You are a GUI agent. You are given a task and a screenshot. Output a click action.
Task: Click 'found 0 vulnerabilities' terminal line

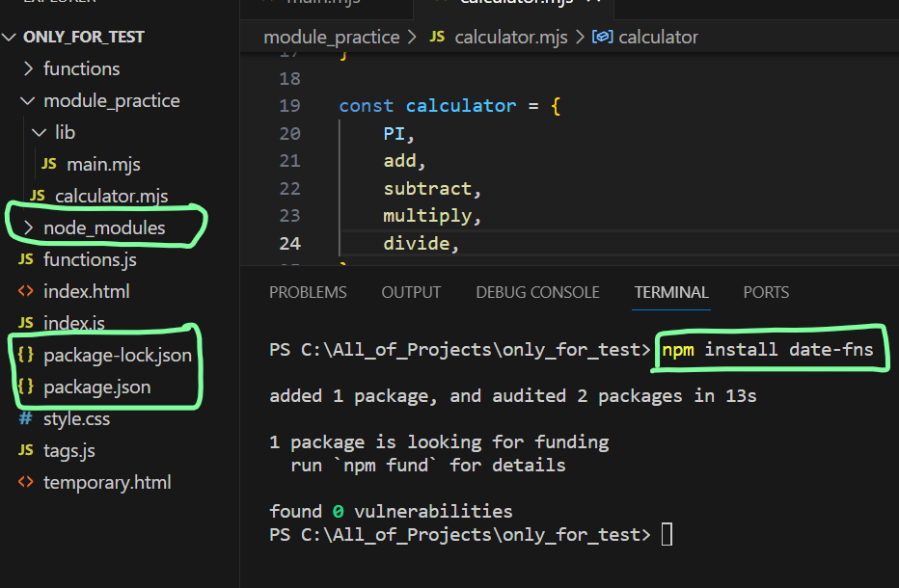[x=391, y=511]
